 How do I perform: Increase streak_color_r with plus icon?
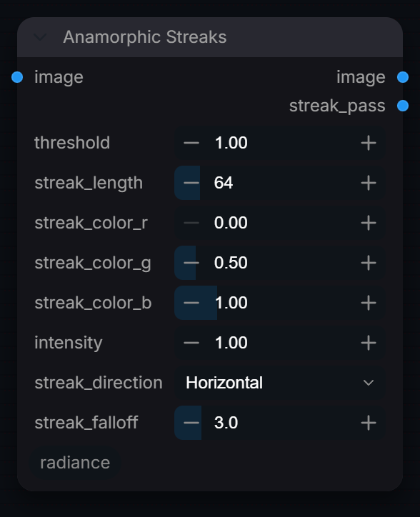tap(369, 224)
